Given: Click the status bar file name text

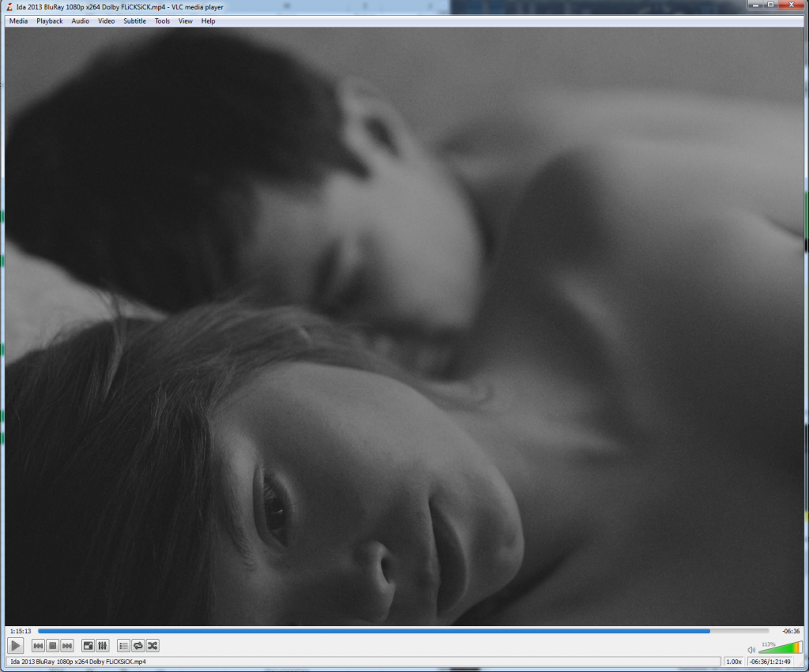Looking at the screenshot, I should coord(78,662).
